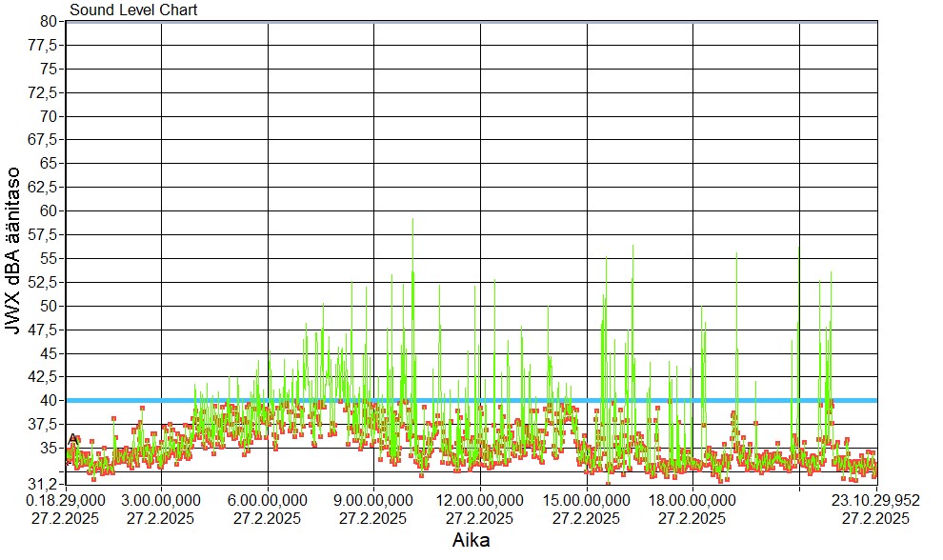Click the 3.00.00,000 time label
Image resolution: width=943 pixels, height=560 pixels.
161,500
